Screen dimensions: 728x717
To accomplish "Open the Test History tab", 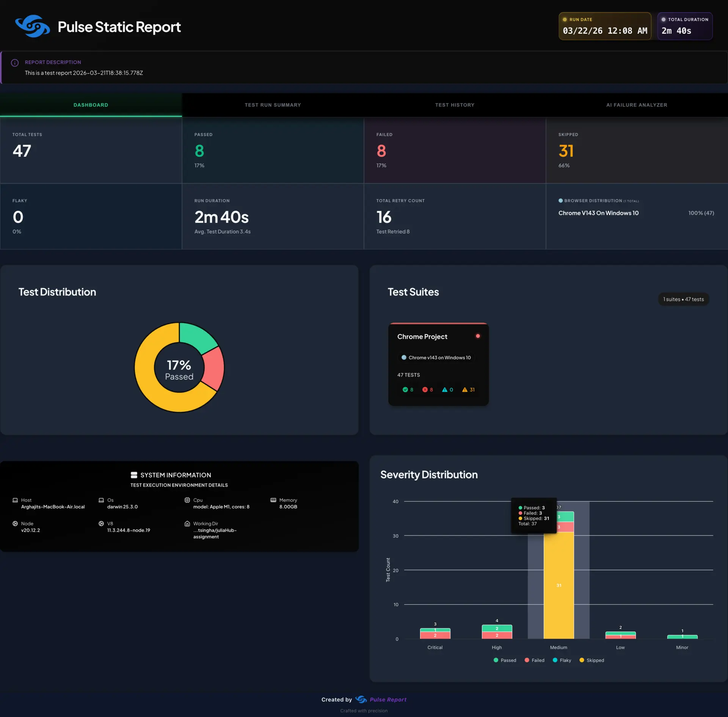I will 455,105.
